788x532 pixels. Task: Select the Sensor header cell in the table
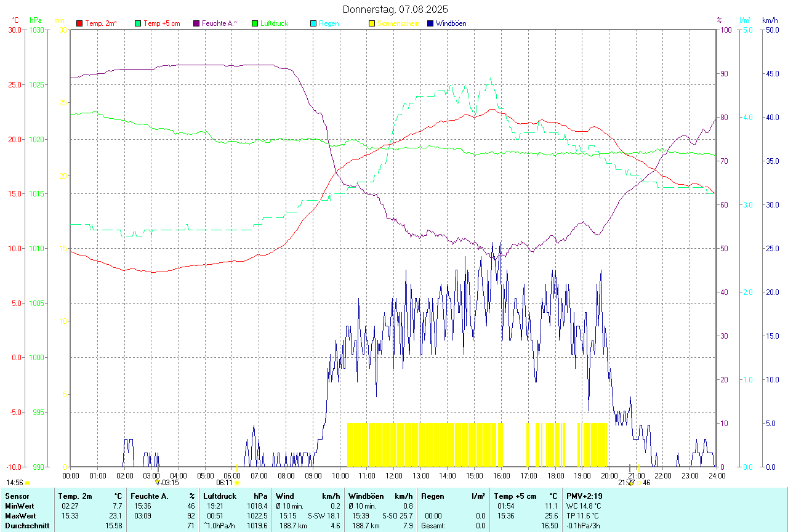(17, 496)
